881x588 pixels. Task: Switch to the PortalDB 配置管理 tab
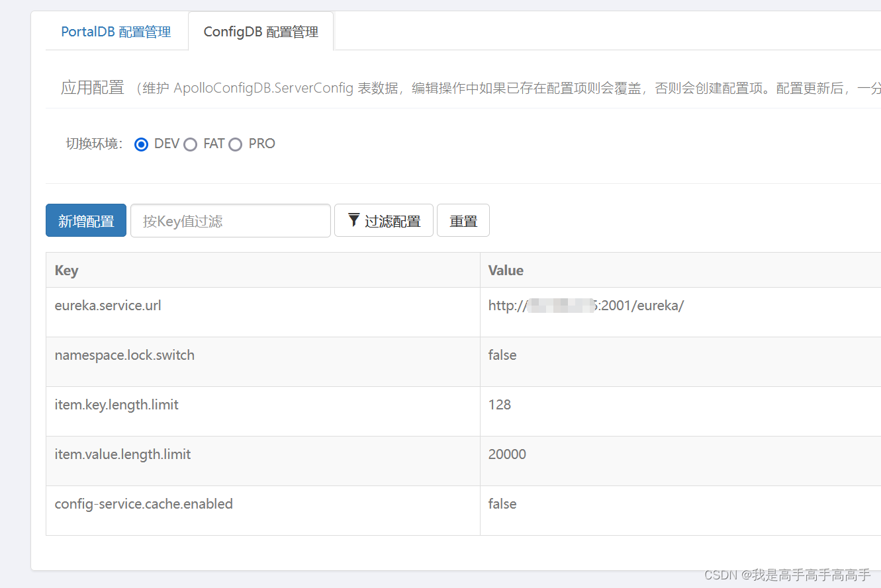click(x=116, y=30)
